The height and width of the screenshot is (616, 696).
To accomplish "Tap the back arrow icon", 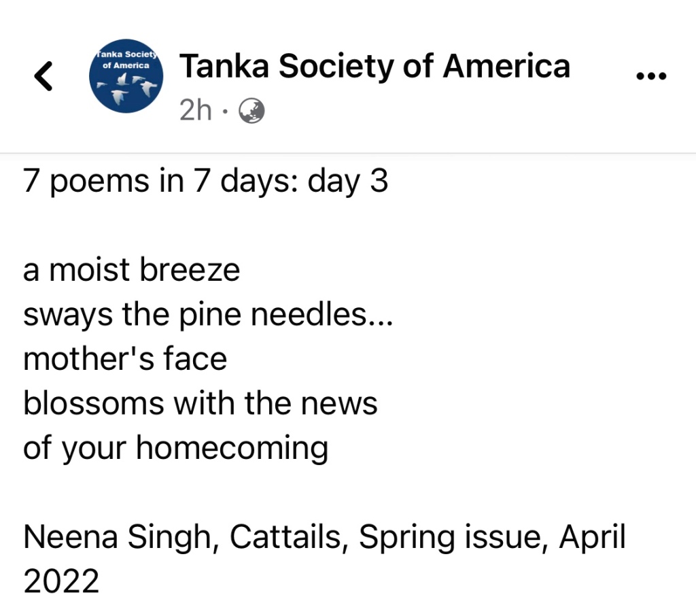I will pos(43,76).
